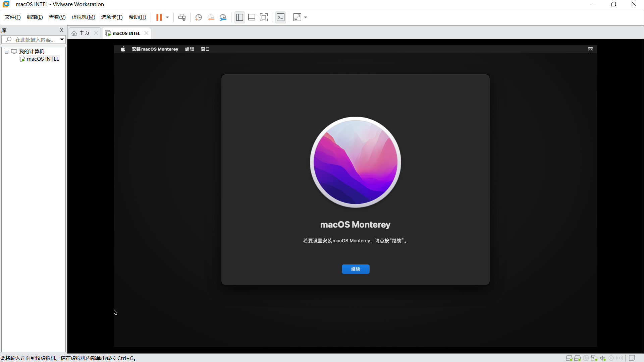Open the stretch guest dropdown arrow

306,17
